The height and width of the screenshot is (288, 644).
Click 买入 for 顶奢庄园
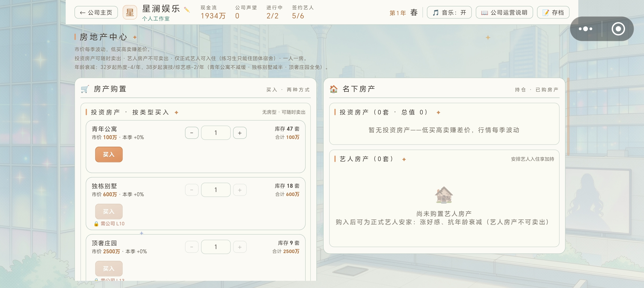pyautogui.click(x=109, y=269)
